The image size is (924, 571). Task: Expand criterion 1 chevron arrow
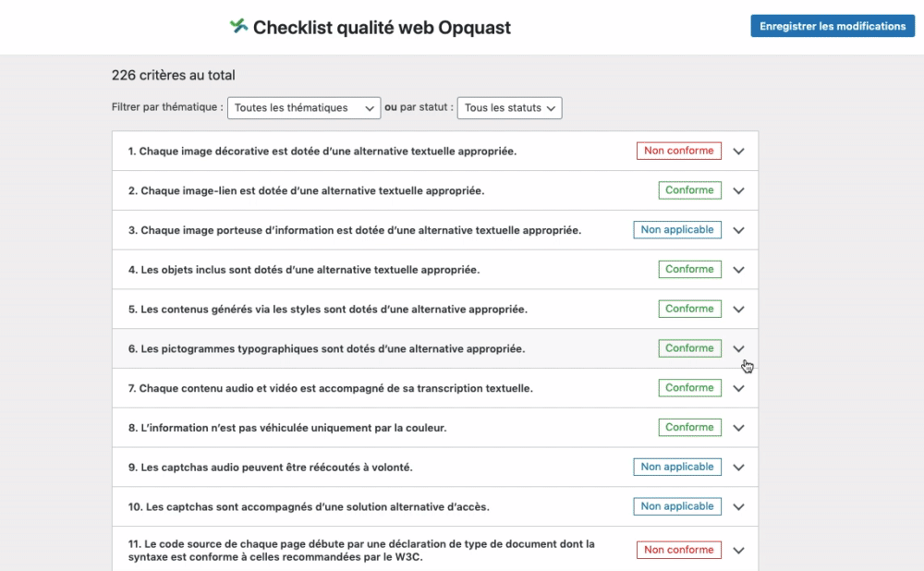(x=738, y=152)
